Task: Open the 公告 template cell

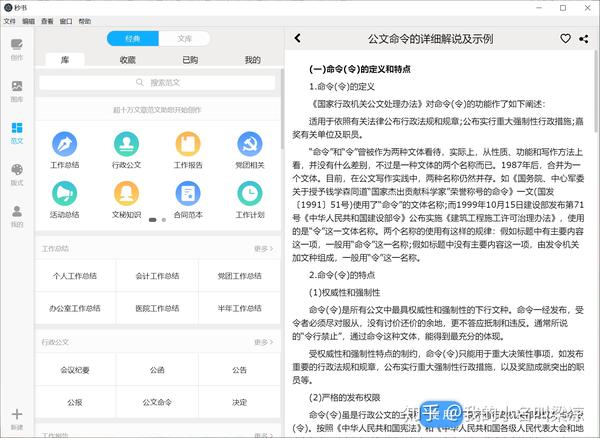Action: click(240, 370)
